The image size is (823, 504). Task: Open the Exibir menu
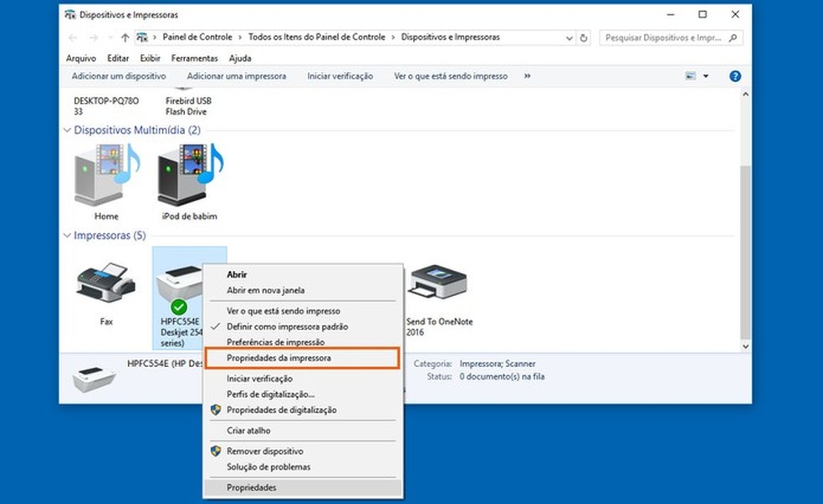[x=150, y=59]
